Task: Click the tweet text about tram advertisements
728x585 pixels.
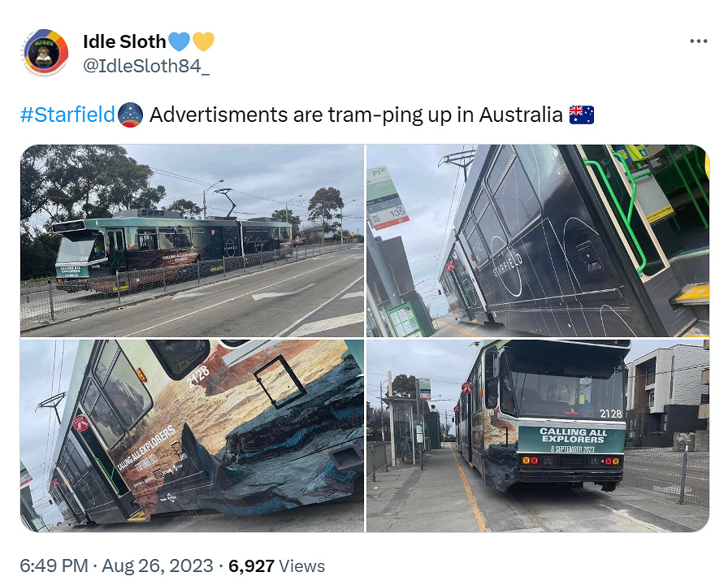Action: click(356, 115)
